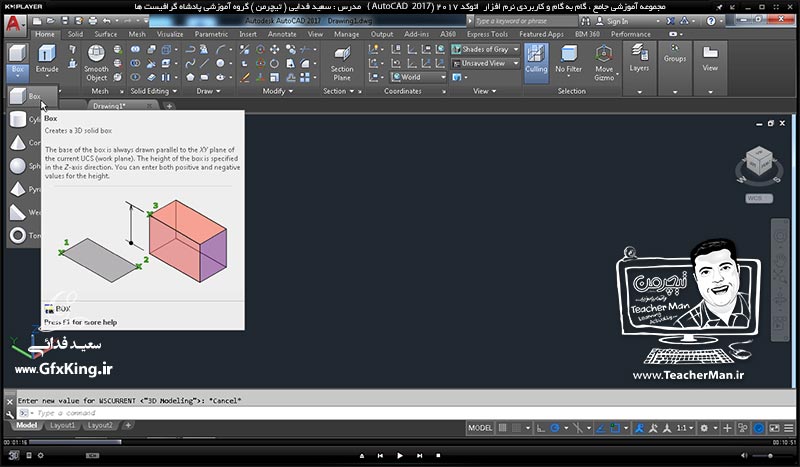Adjust the KMPlayer volume slider
Screen dimensions: 800x467
click(769, 455)
